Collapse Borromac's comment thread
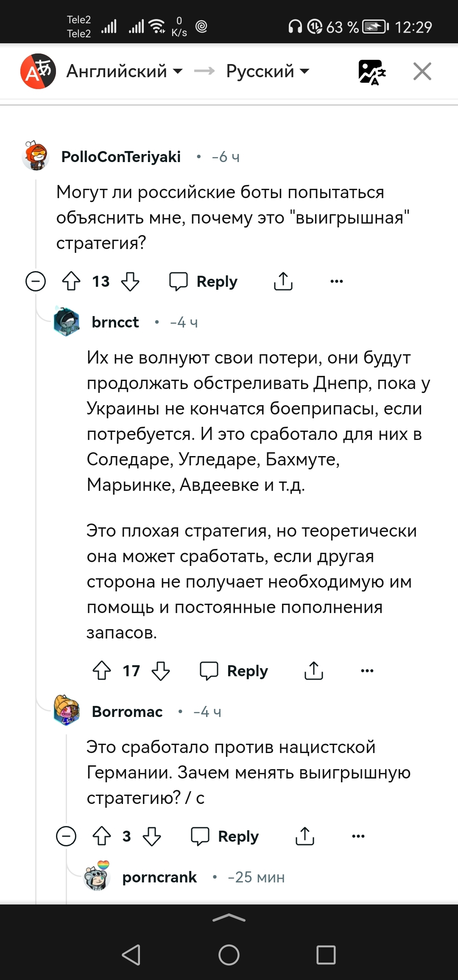Viewport: 458px width, 980px height. [66, 836]
